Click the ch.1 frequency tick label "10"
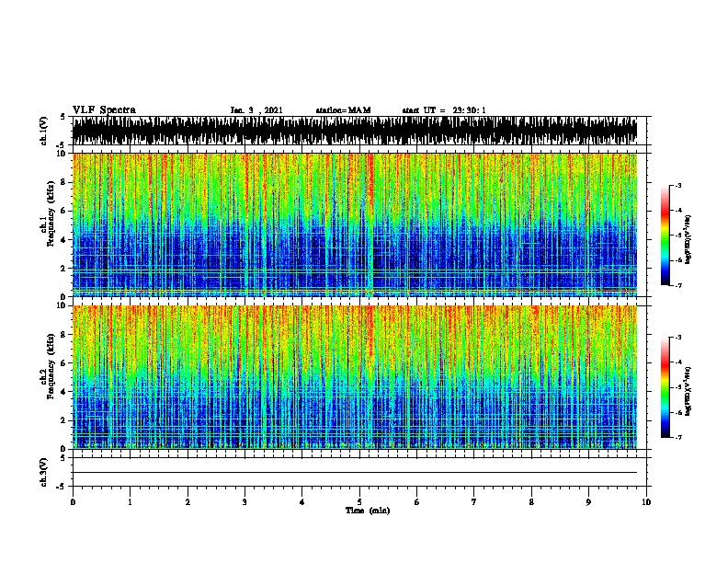The width and height of the screenshot is (728, 563). pyautogui.click(x=63, y=154)
